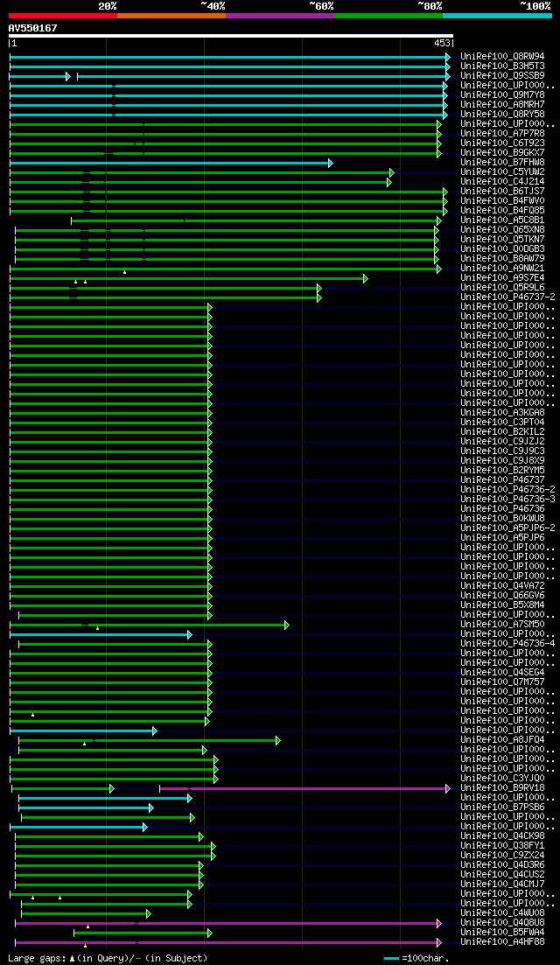
Task: Select the UniRef100_B4FQ85 label
Action: [502, 211]
